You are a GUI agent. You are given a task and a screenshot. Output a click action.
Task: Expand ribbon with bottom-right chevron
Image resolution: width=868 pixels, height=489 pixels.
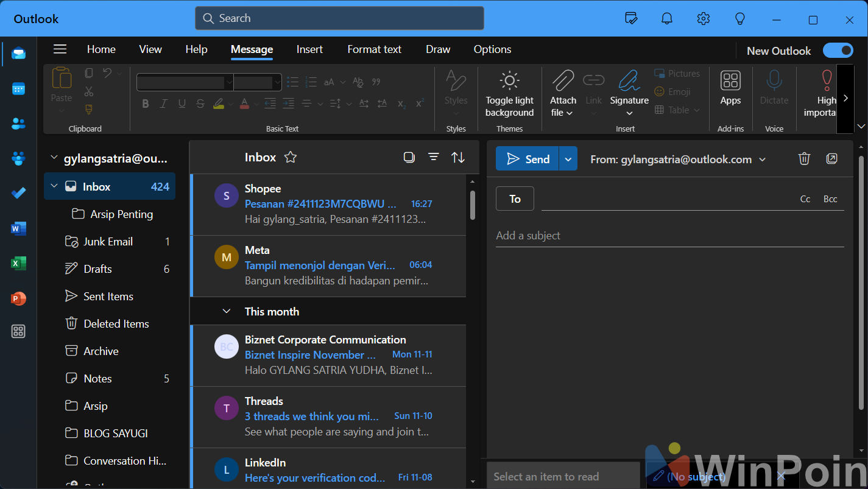(x=861, y=126)
